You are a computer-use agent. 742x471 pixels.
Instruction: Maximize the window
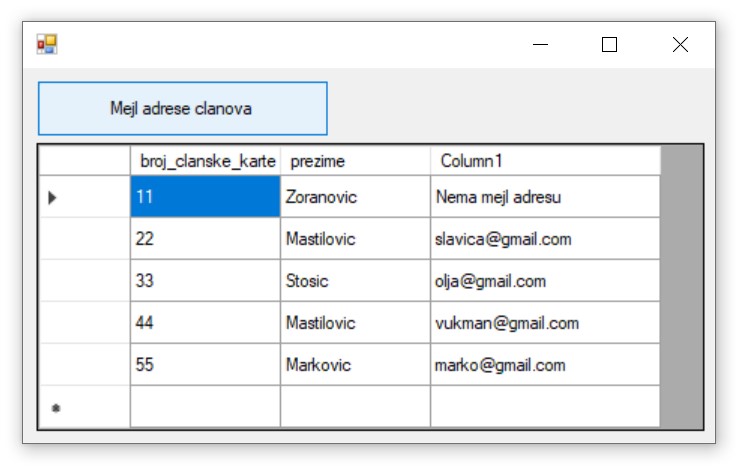[609, 44]
